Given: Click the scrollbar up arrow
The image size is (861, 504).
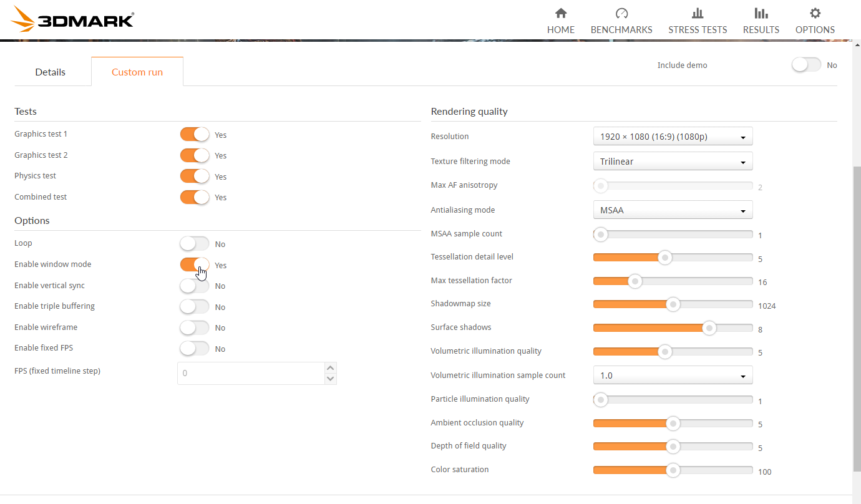Looking at the screenshot, I should click(x=856, y=44).
